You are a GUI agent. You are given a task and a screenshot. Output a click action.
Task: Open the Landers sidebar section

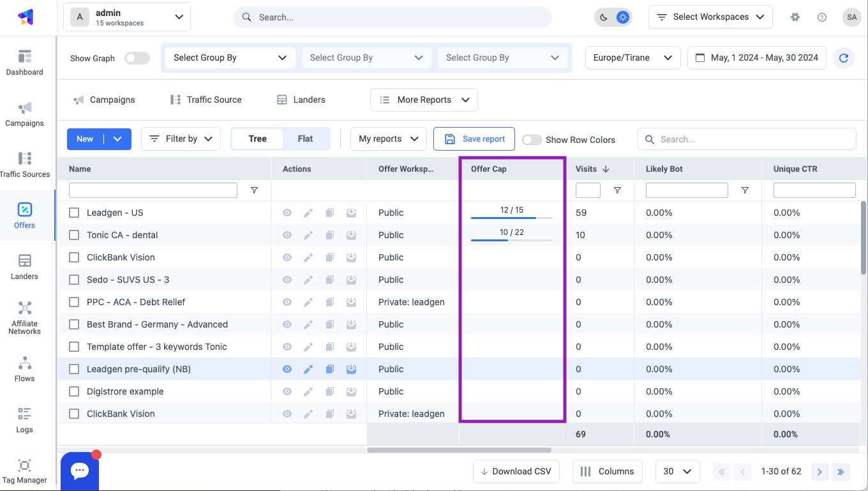pyautogui.click(x=25, y=267)
